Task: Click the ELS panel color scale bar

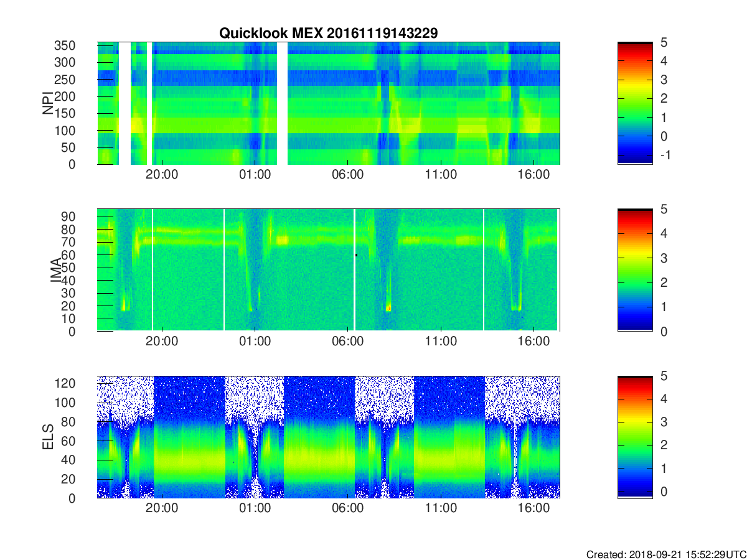Action: click(635, 437)
